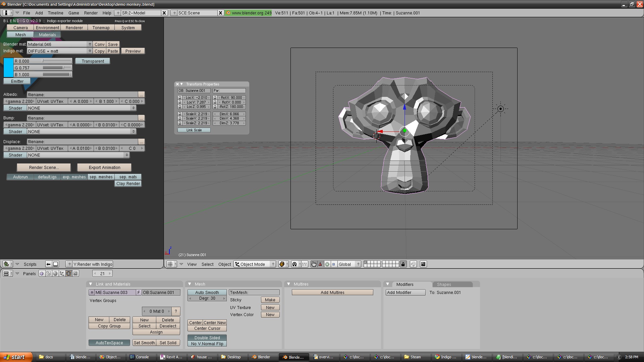Switch to the Environment tab
Image resolution: width=644 pixels, height=362 pixels.
tap(47, 27)
